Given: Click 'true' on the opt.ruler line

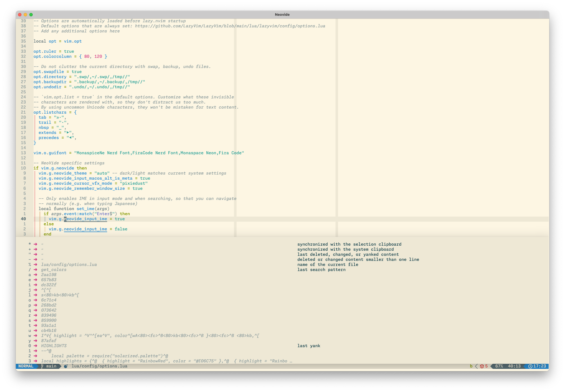Looking at the screenshot, I should (69, 51).
